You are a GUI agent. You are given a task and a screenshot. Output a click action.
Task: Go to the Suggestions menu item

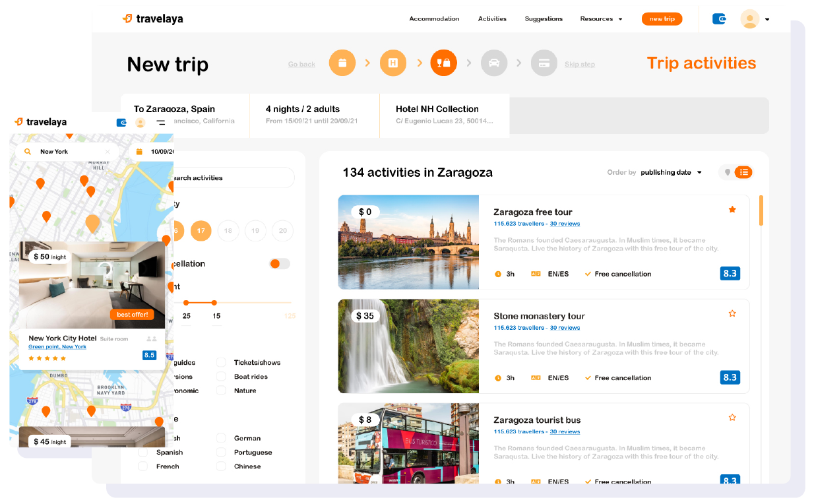pos(544,19)
